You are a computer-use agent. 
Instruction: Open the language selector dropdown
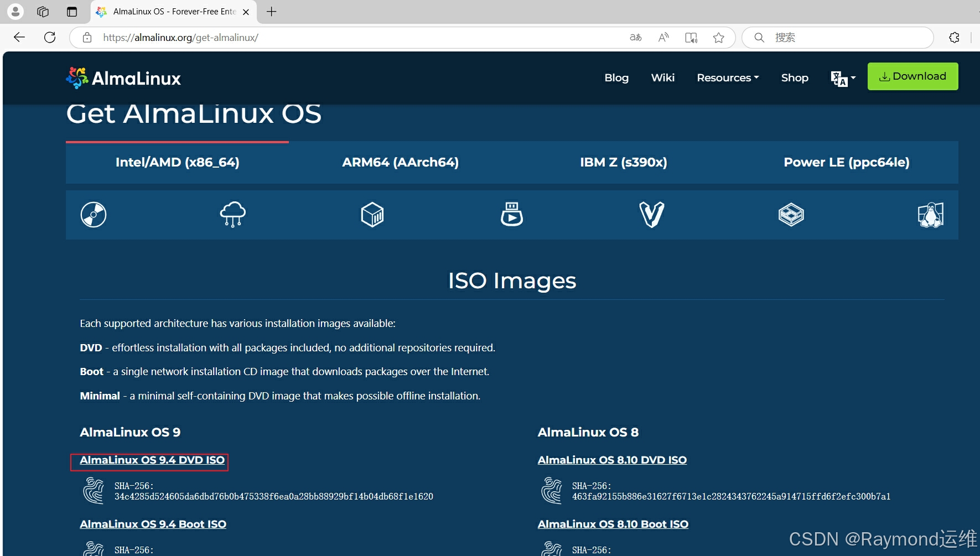[x=843, y=79]
